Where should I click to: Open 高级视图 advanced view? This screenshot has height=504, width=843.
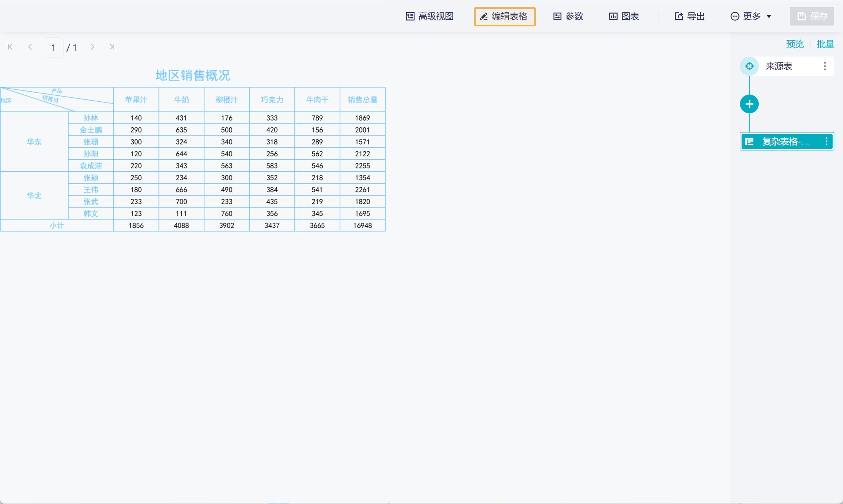[x=430, y=16]
